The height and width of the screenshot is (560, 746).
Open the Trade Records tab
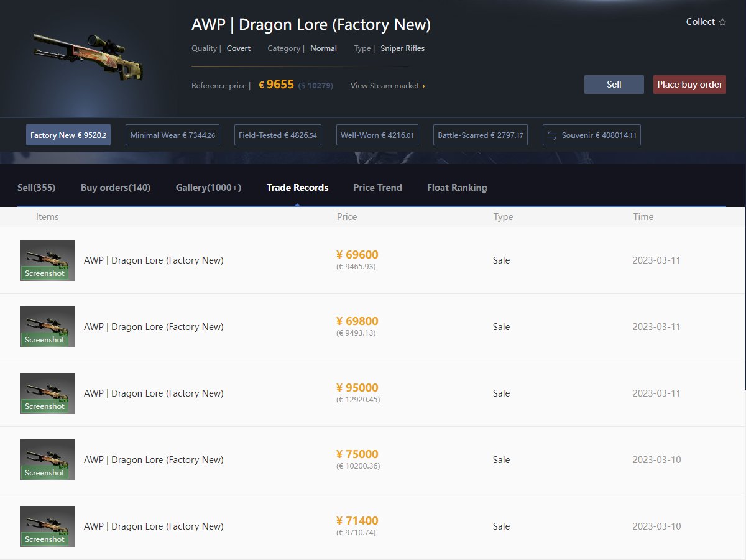tap(297, 188)
